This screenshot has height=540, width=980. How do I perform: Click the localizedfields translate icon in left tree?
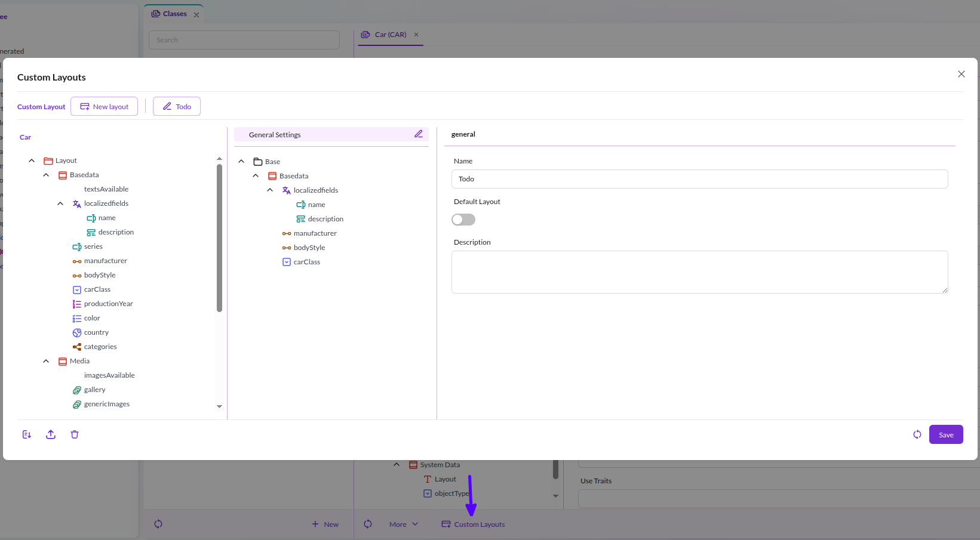tap(77, 203)
